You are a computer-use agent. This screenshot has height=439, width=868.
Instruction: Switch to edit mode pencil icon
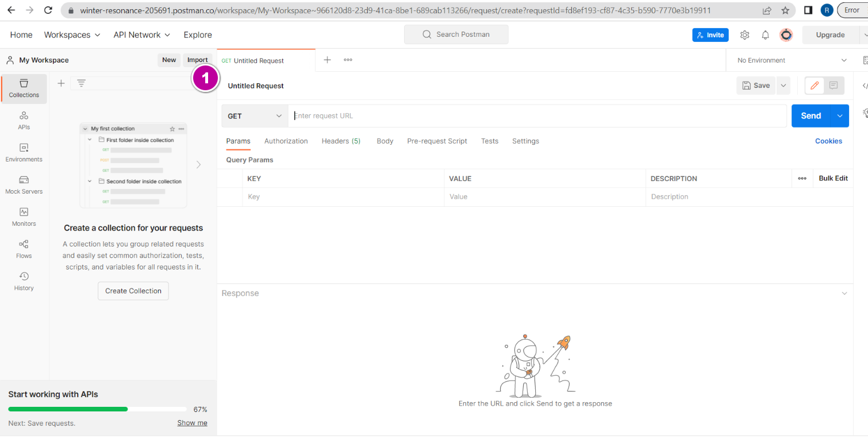(815, 86)
